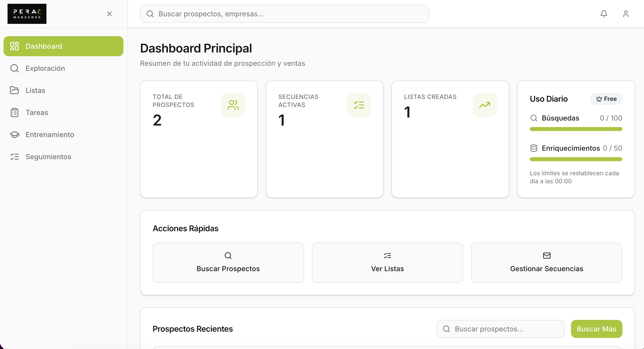Open the user profile icon
Image resolution: width=644 pixels, height=349 pixels.
pos(626,14)
